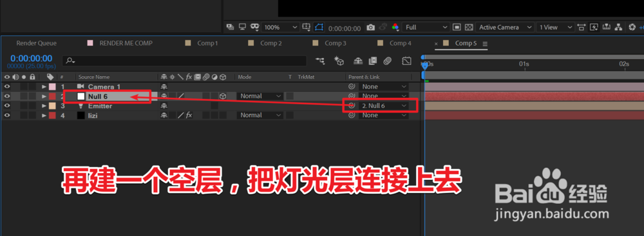This screenshot has height=236, width=644.
Task: Open the Graph Editor
Action: [406, 61]
